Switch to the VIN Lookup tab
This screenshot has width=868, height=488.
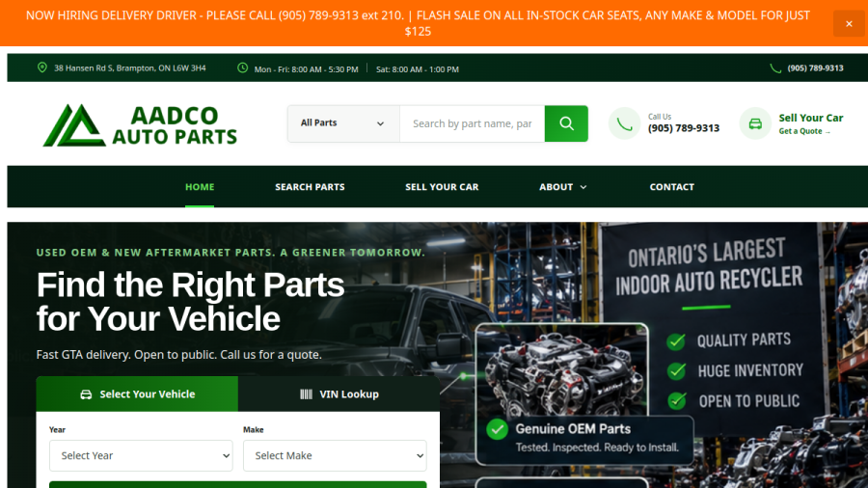tap(339, 393)
